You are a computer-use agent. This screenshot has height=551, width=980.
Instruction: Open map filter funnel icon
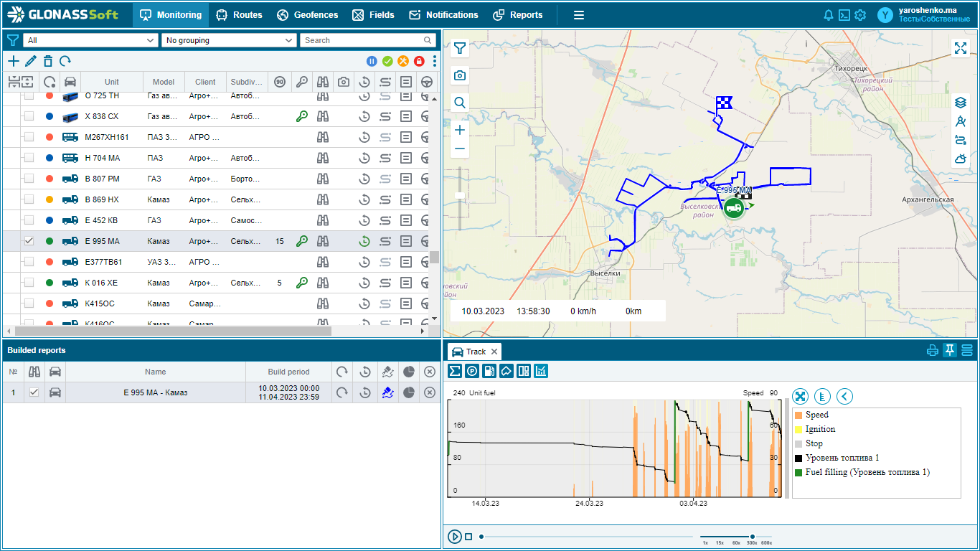point(460,48)
